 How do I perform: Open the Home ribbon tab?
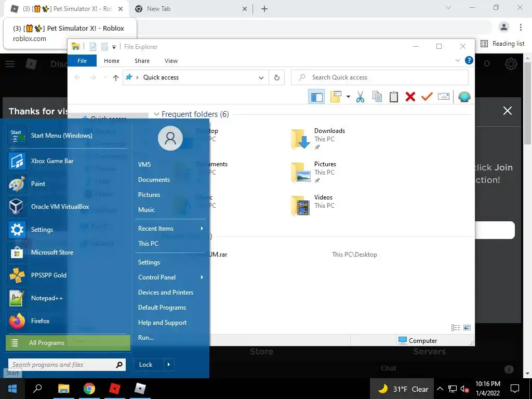tap(112, 61)
